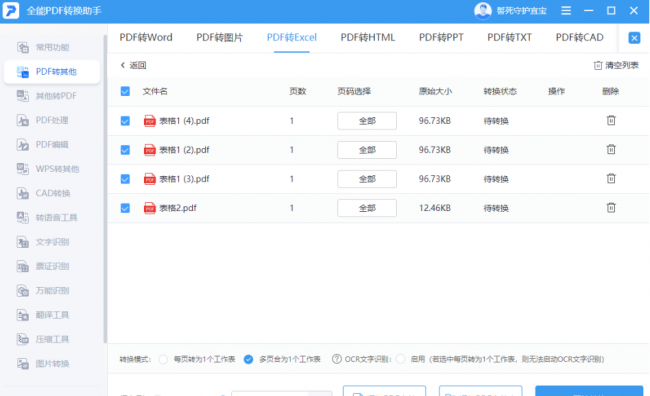Image resolution: width=650 pixels, height=396 pixels.
Task: Switch to the PDF转CAD tab
Action: coord(580,38)
